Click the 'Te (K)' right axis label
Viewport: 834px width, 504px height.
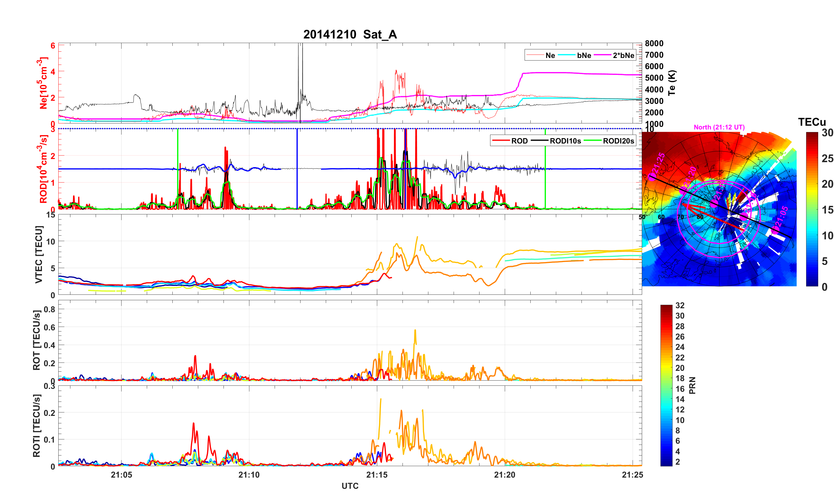click(x=672, y=83)
